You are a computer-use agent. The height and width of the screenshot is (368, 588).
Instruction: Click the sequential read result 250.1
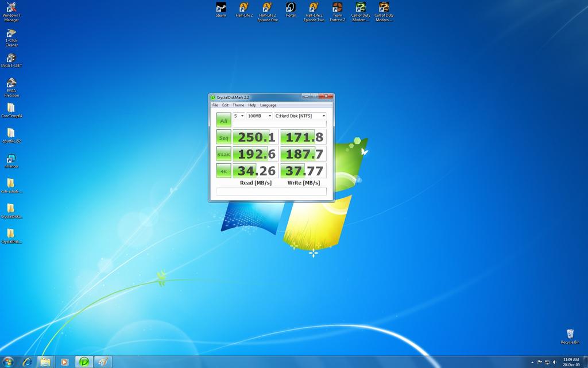[x=256, y=137]
